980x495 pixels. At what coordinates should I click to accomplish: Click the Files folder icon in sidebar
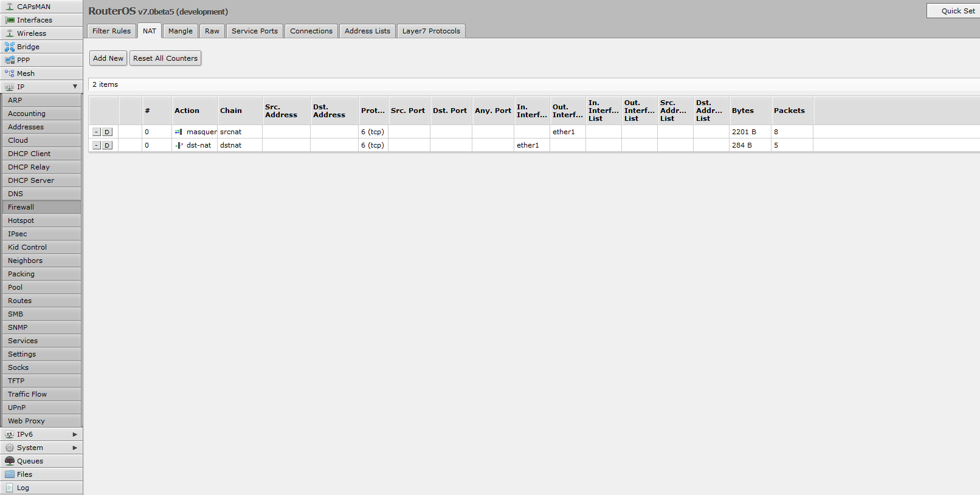10,474
